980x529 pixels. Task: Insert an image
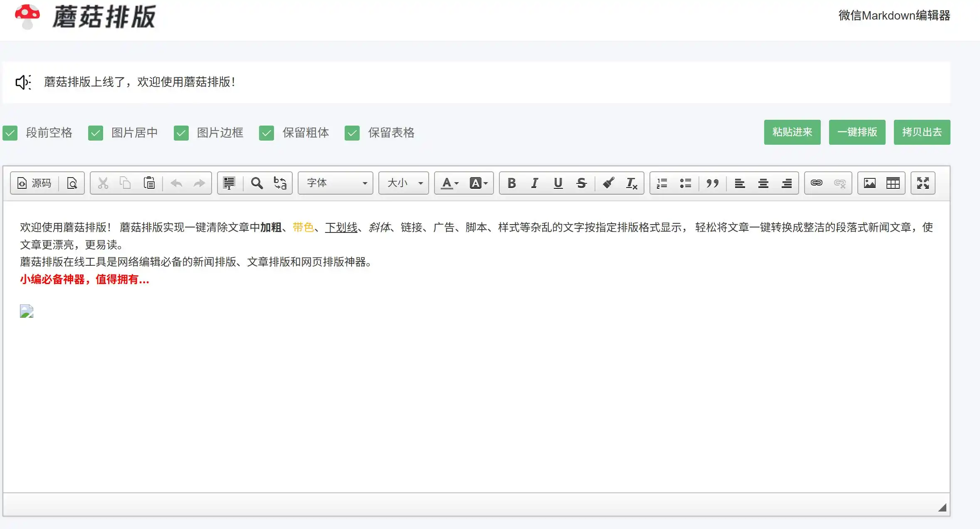click(870, 183)
